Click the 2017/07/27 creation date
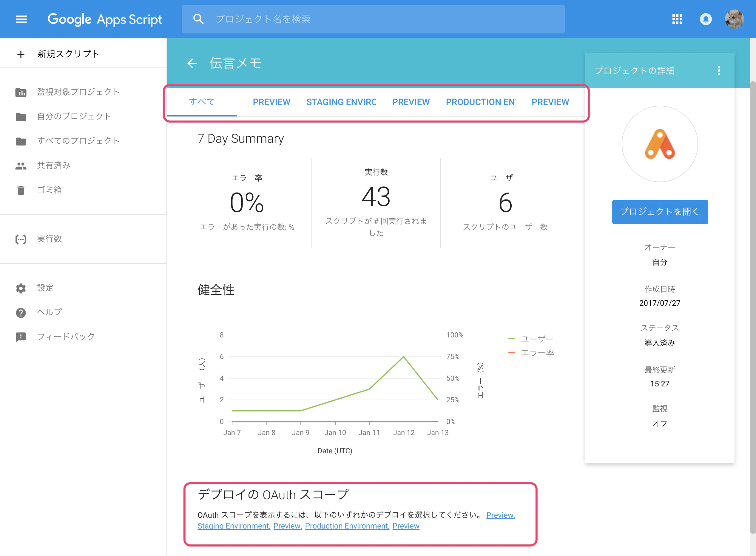 pos(659,303)
